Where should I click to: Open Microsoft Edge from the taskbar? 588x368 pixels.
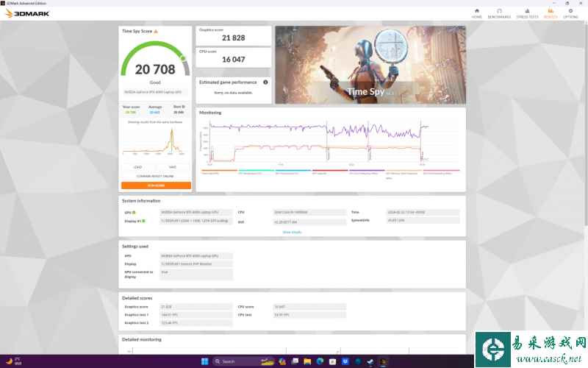pos(320,361)
